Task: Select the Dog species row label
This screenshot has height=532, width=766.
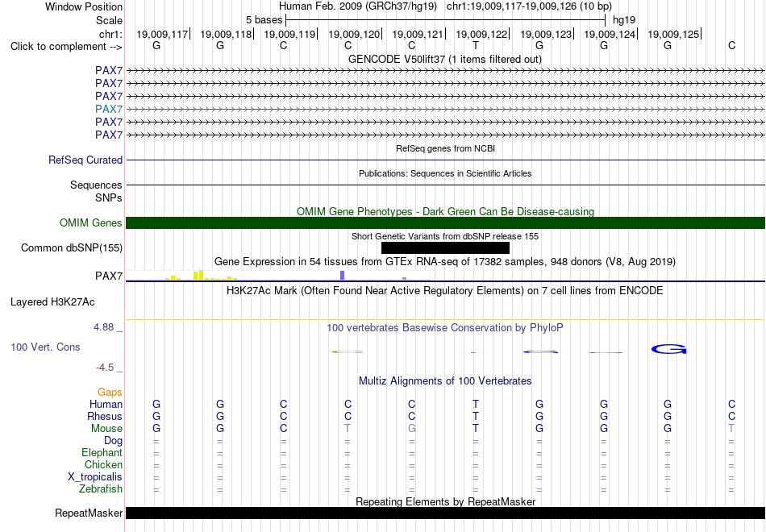Action: (x=114, y=441)
